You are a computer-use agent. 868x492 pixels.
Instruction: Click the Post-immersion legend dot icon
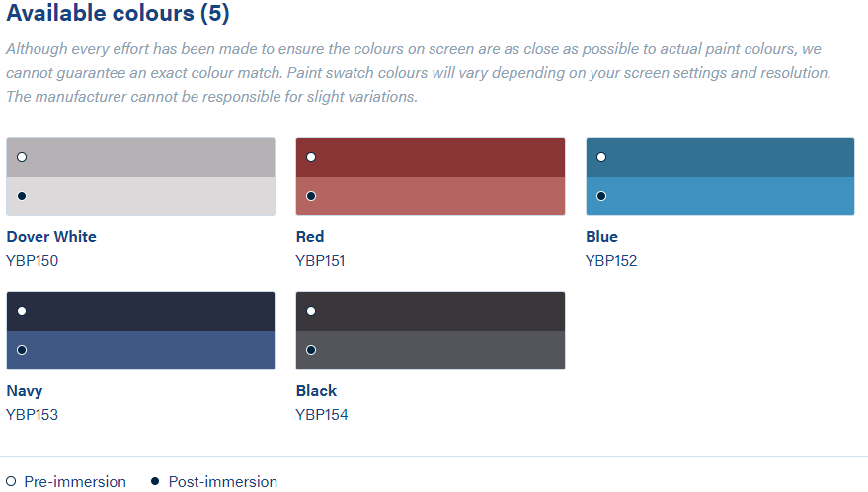click(155, 482)
